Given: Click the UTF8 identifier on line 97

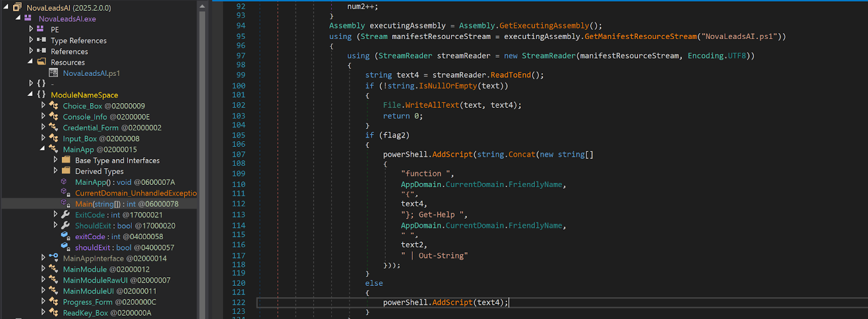Looking at the screenshot, I should 737,56.
